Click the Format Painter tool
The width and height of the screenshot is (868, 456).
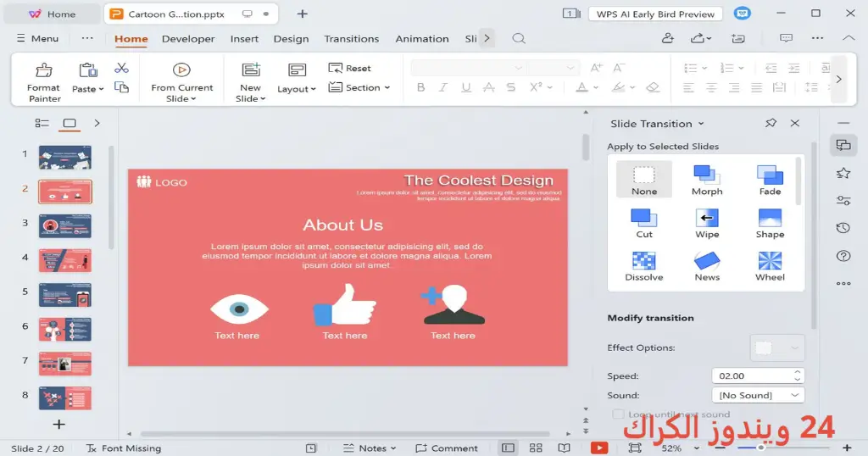44,82
